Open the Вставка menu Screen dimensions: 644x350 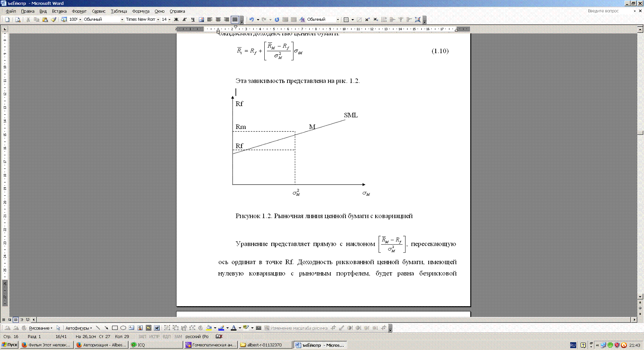coord(59,11)
